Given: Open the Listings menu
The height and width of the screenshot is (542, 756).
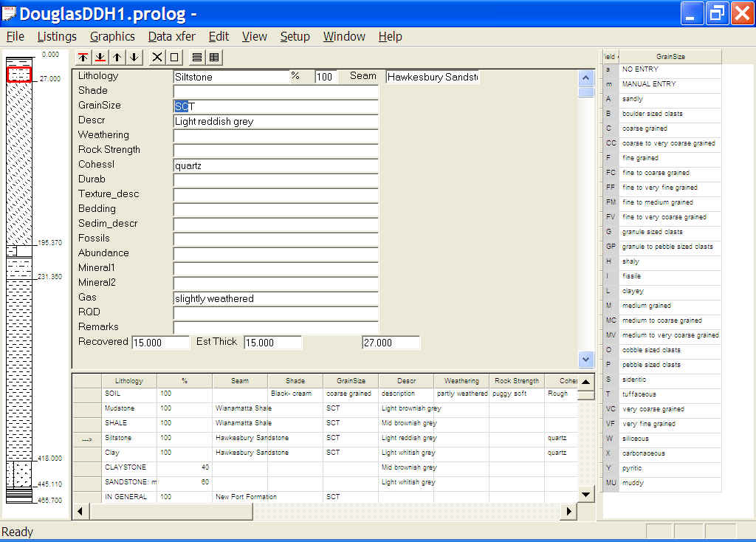Looking at the screenshot, I should (x=57, y=36).
